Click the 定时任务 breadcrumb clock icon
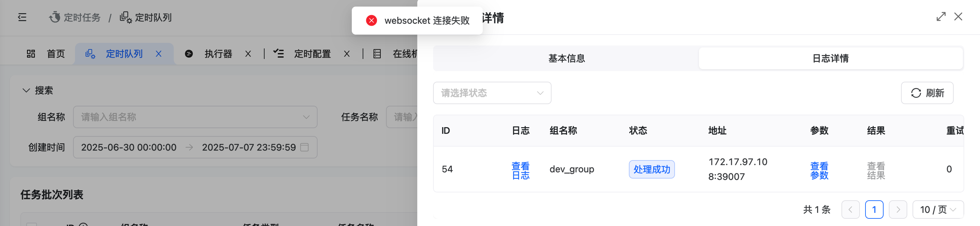 pos(55,17)
